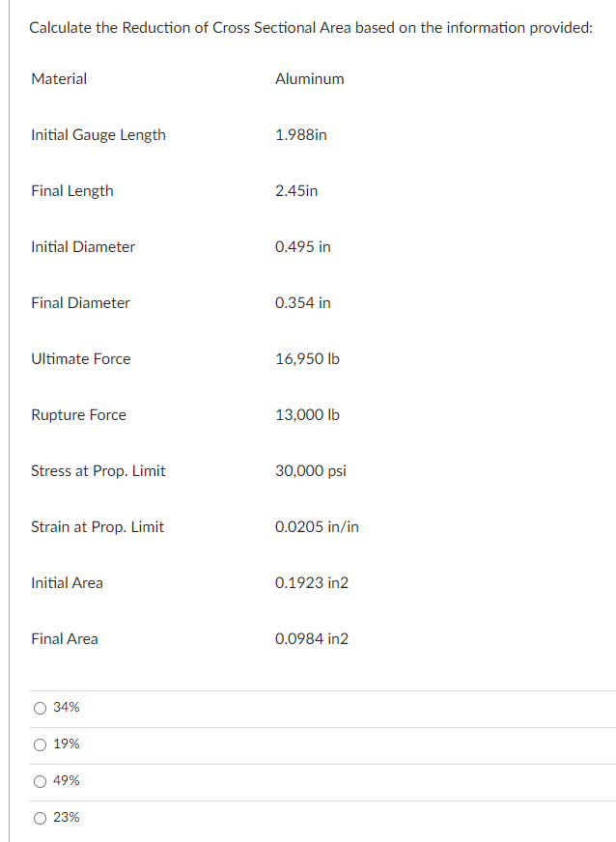Viewport: 616px width, 842px height.
Task: Select the 2.45in value text
Action: pyautogui.click(x=296, y=190)
